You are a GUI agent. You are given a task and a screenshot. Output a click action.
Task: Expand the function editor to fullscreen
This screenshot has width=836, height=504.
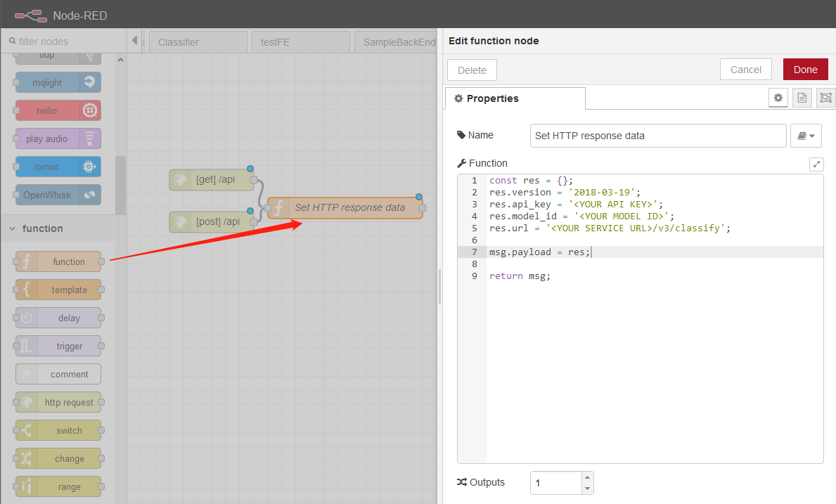816,164
